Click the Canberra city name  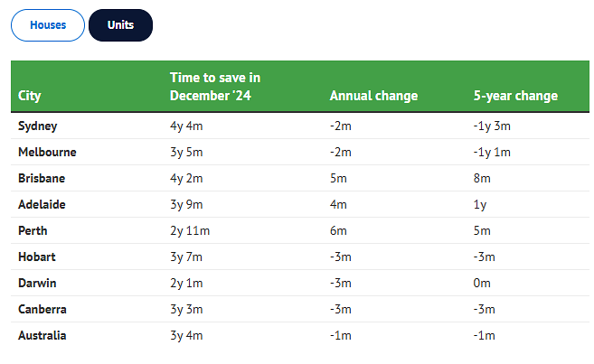click(42, 309)
